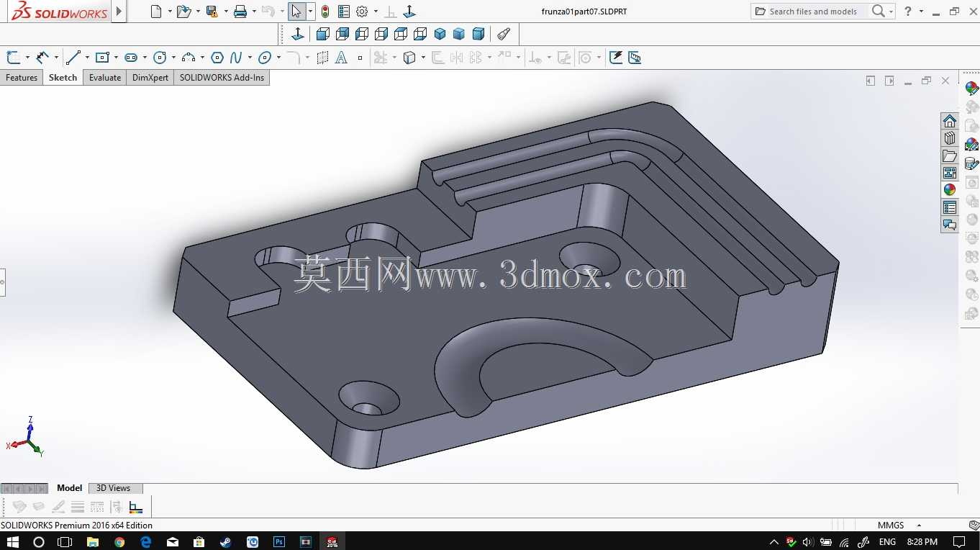Open the Print dropdown arrow
This screenshot has width=980, height=550.
click(x=254, y=12)
